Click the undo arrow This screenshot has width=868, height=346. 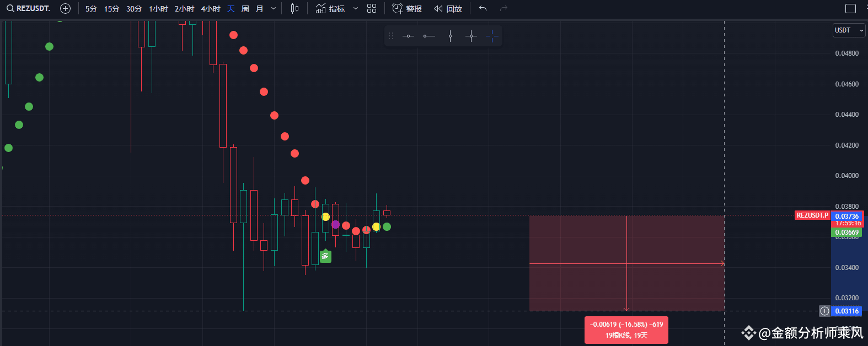click(x=483, y=8)
